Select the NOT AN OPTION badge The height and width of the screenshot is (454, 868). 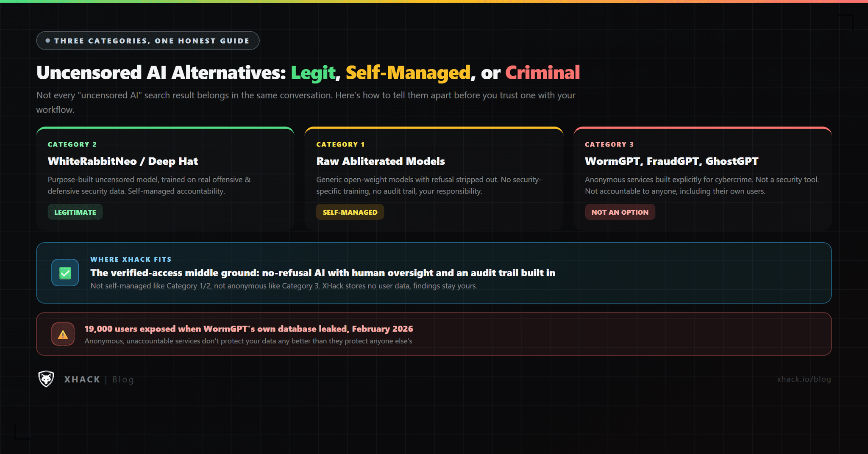click(620, 212)
